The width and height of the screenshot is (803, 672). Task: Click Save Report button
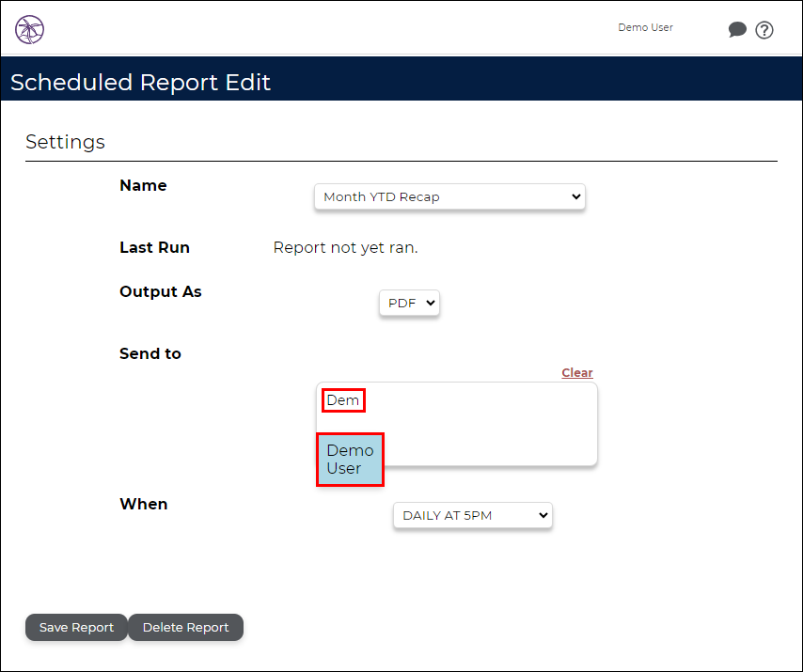pyautogui.click(x=76, y=628)
